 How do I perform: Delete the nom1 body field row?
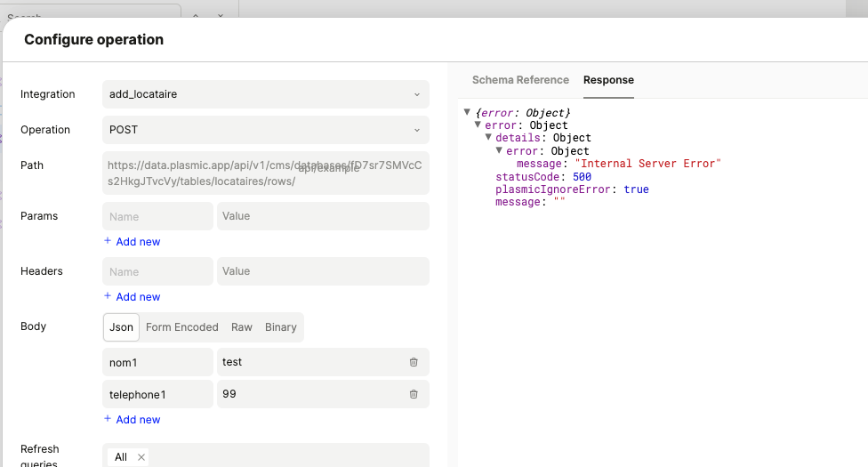(414, 362)
